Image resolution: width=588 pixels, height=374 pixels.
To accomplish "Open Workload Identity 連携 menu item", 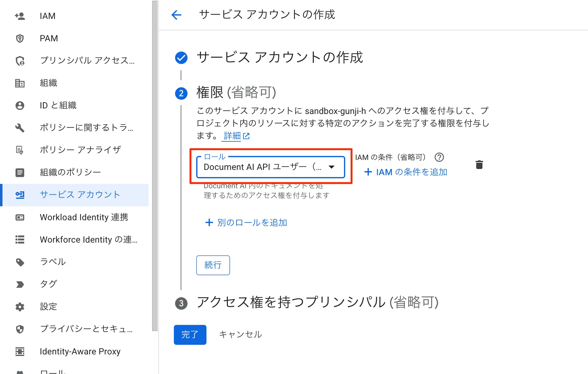I will pyautogui.click(x=84, y=217).
